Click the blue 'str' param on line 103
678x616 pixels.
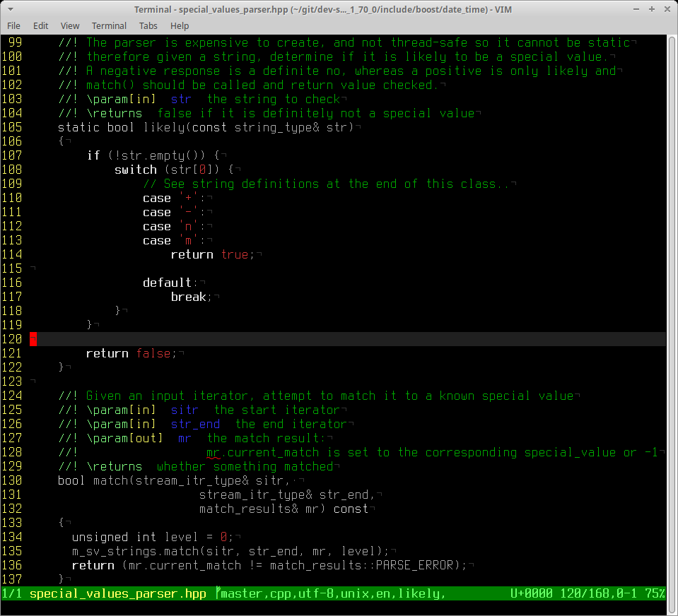pos(181,100)
